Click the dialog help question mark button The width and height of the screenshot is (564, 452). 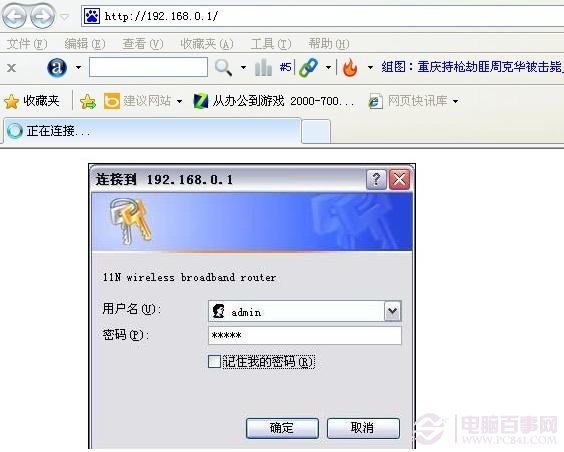pyautogui.click(x=376, y=179)
